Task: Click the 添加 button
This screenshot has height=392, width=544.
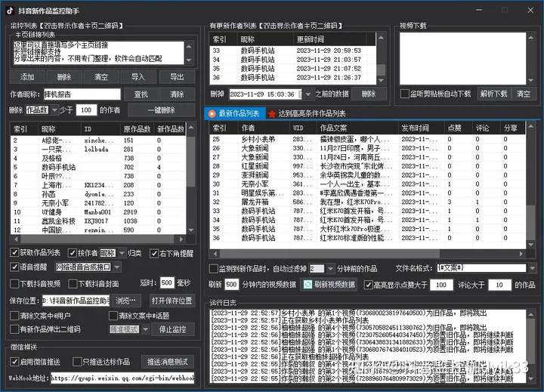Action: click(27, 77)
